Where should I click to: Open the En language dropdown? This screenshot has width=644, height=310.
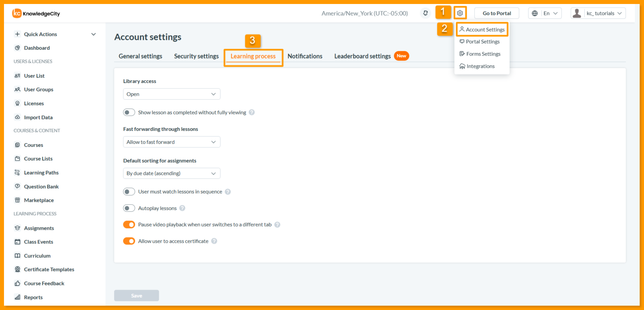(545, 13)
